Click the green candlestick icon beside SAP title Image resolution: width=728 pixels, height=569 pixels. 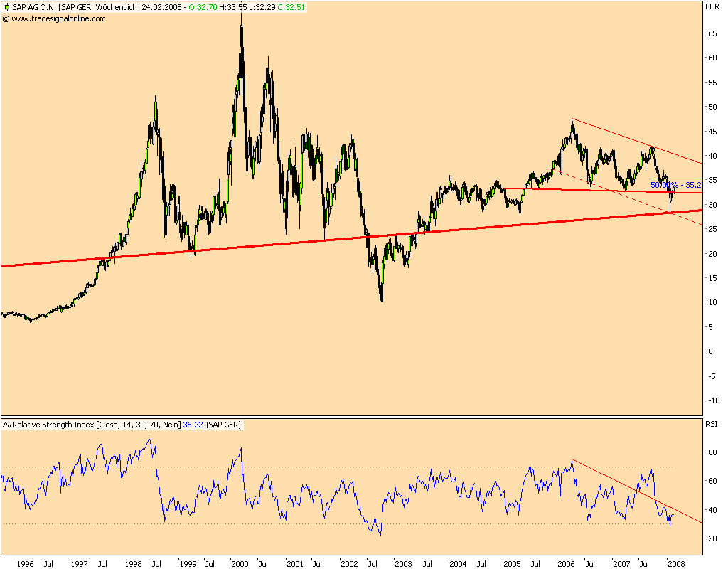point(7,7)
